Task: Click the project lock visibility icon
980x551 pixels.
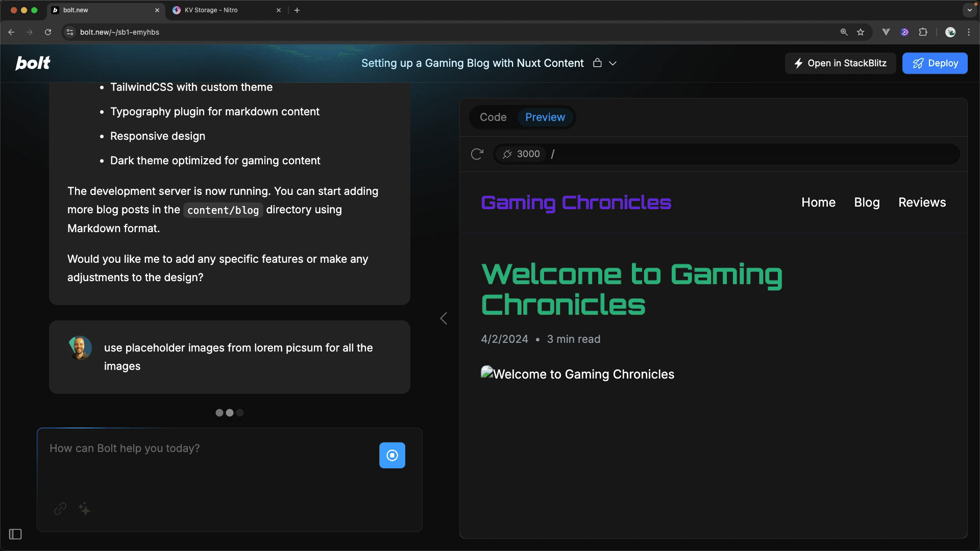Action: (x=597, y=63)
